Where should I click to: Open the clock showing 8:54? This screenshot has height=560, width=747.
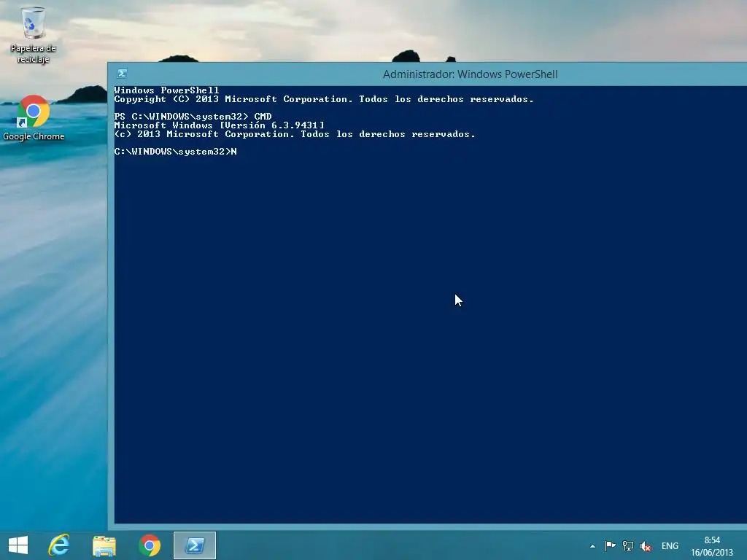712,546
